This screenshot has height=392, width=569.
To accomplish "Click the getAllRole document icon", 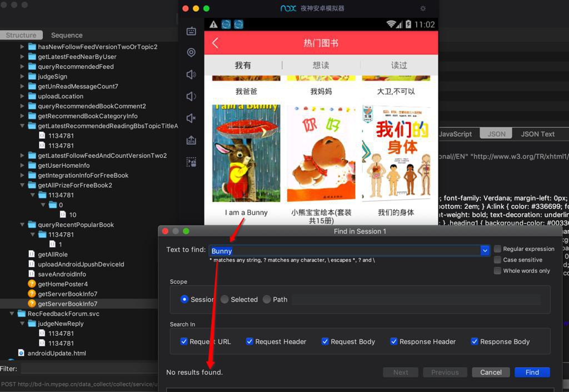I will click(32, 254).
